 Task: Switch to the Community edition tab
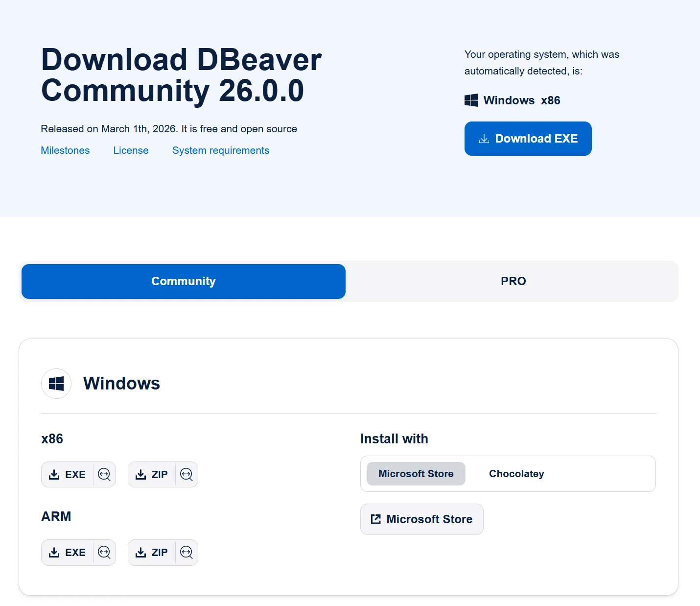click(x=184, y=281)
